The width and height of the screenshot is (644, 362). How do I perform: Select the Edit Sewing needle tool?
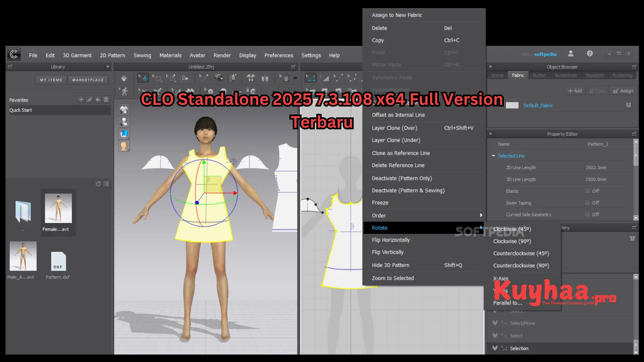[203, 78]
